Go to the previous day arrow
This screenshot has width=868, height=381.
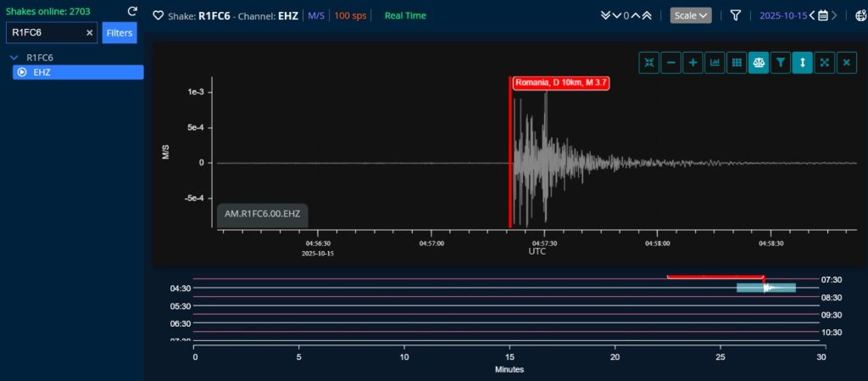812,15
